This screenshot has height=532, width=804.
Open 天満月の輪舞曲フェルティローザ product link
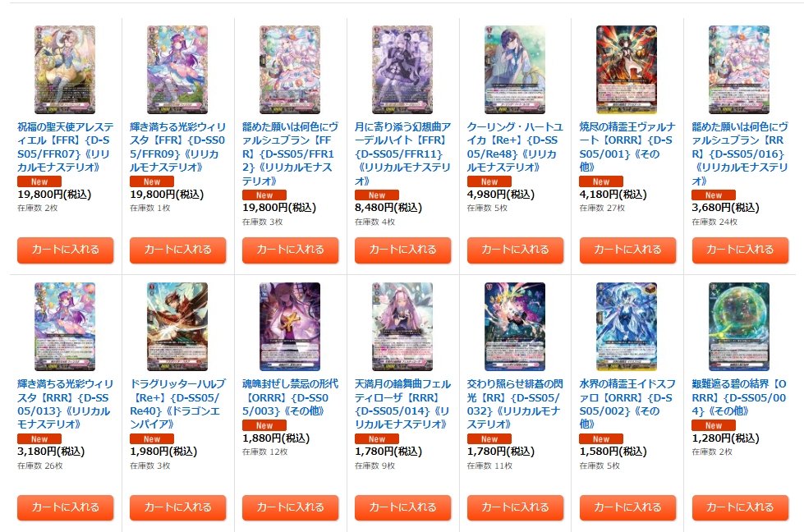point(402,404)
